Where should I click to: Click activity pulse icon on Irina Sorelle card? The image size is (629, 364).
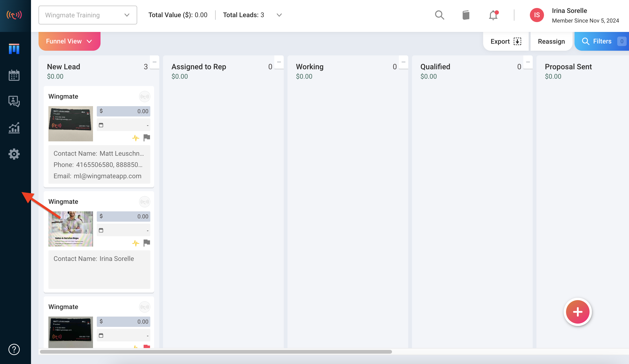coord(136,243)
